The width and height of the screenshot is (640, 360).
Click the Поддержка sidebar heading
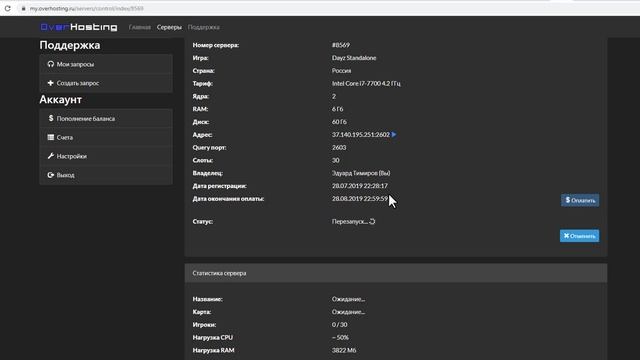70,45
